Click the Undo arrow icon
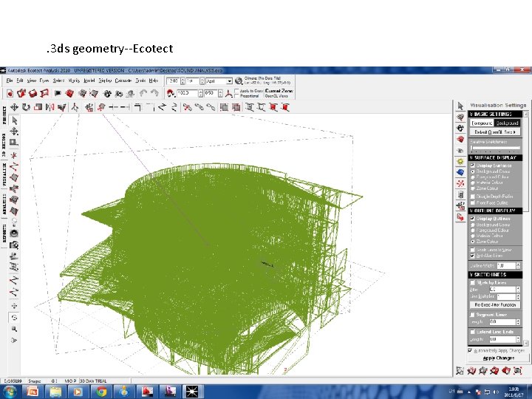 [x=143, y=93]
